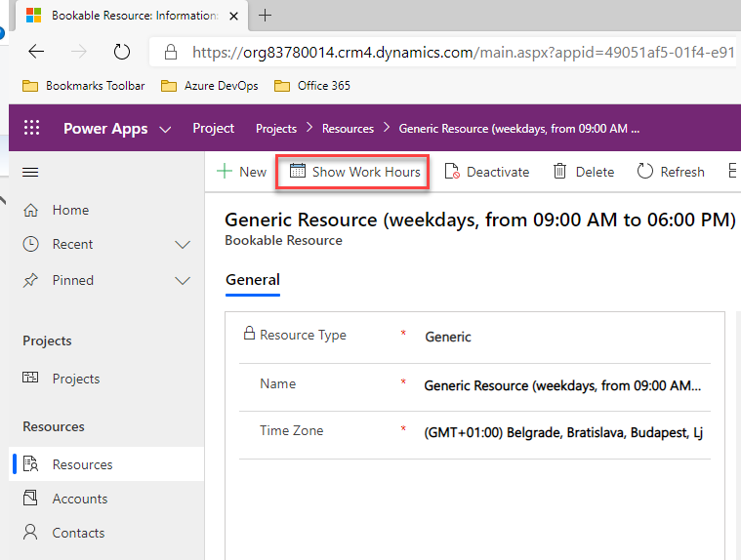Deactivate this bookable resource

[x=486, y=172]
